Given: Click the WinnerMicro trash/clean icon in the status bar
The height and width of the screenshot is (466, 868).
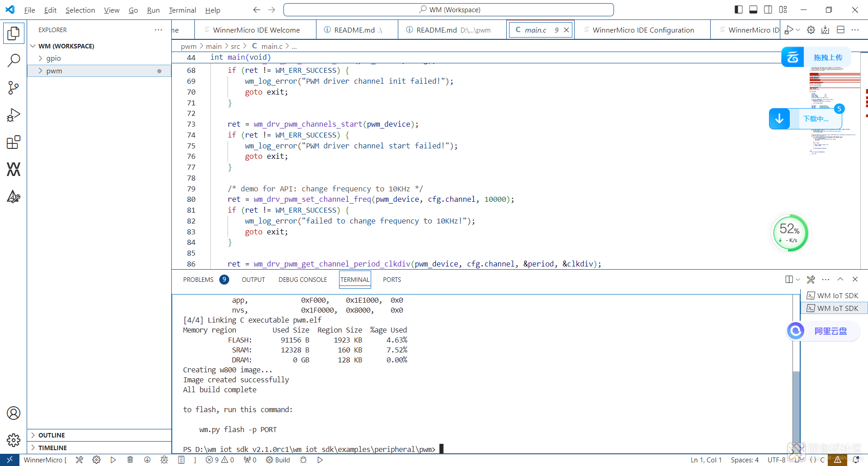Looking at the screenshot, I should (130, 460).
